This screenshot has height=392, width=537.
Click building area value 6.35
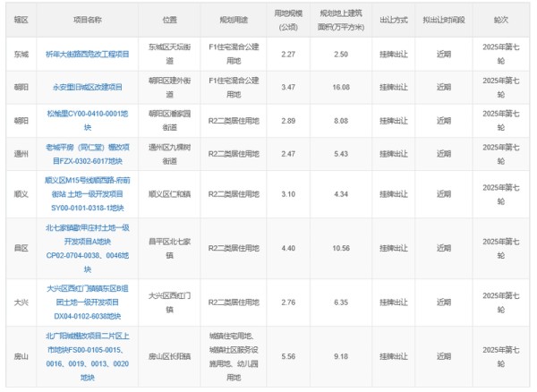pyautogui.click(x=341, y=303)
